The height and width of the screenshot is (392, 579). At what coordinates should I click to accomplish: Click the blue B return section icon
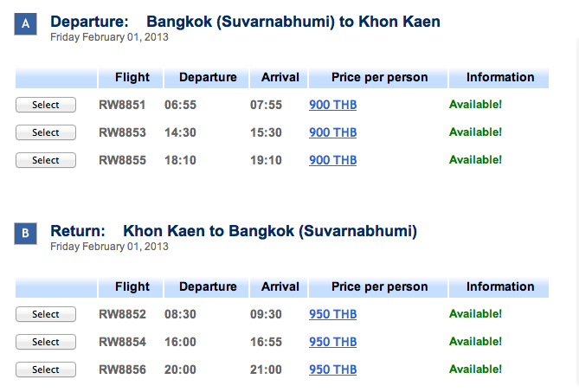(x=25, y=234)
